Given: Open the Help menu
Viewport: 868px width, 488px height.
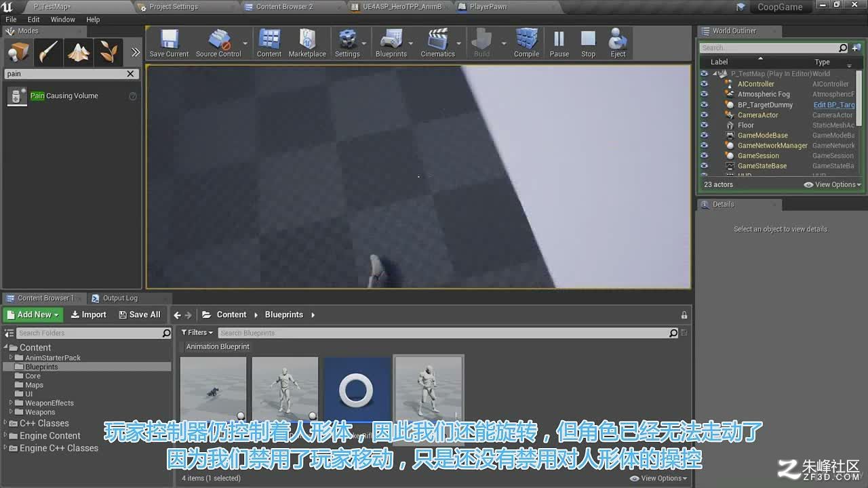Looking at the screenshot, I should click(93, 20).
